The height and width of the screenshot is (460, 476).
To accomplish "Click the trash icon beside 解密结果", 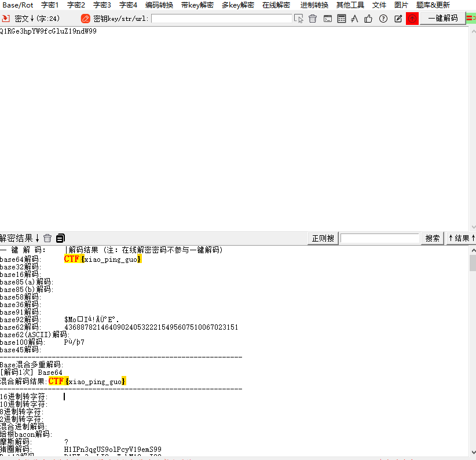I will pyautogui.click(x=47, y=238).
